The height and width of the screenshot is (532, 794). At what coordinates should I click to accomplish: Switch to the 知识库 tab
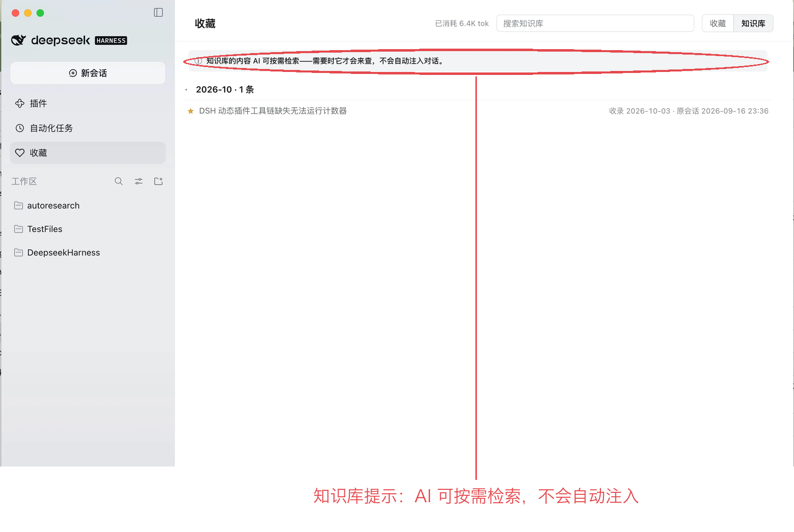click(753, 23)
